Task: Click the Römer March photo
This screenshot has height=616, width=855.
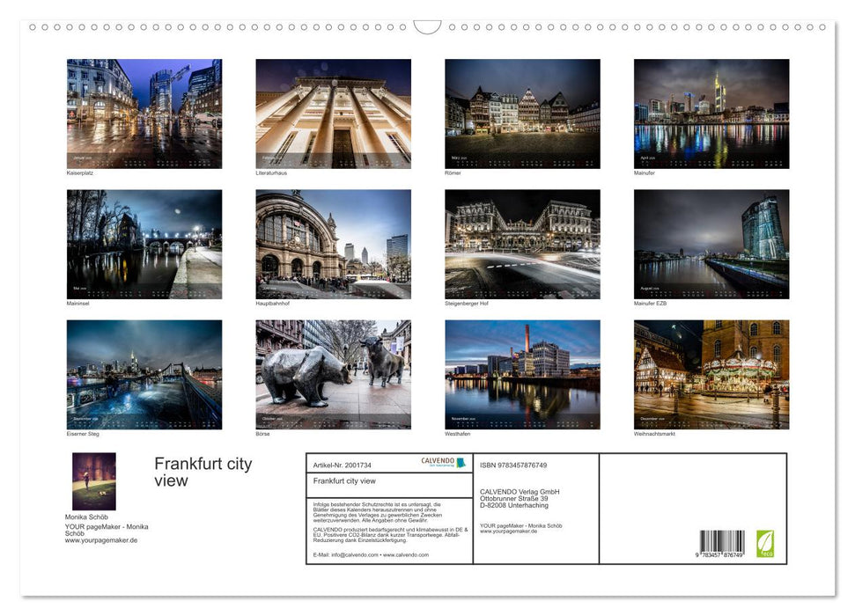Action: [x=522, y=113]
